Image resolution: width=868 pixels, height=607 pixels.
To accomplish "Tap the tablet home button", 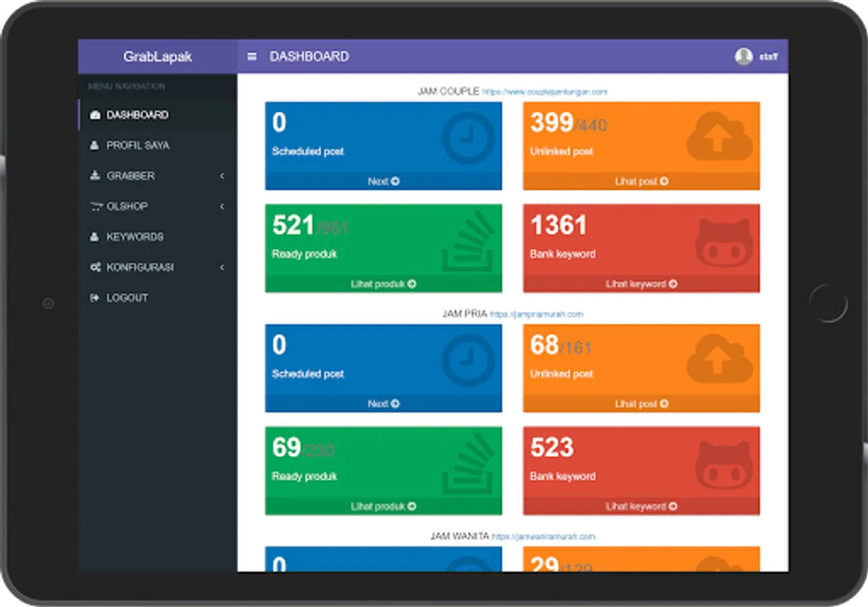I will click(x=828, y=303).
